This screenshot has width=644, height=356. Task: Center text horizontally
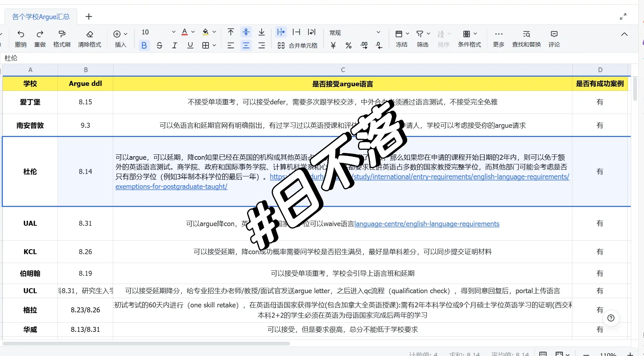[x=246, y=45]
